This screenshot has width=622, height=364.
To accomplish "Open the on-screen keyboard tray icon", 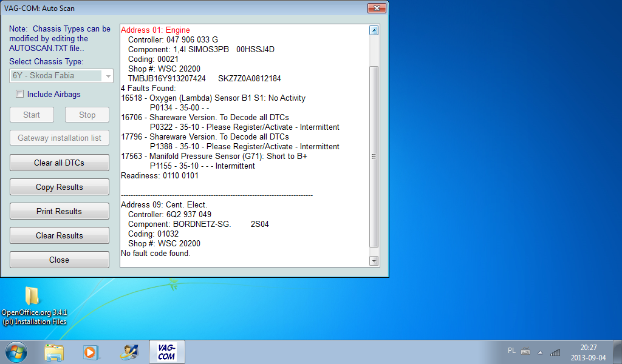I will (x=525, y=351).
